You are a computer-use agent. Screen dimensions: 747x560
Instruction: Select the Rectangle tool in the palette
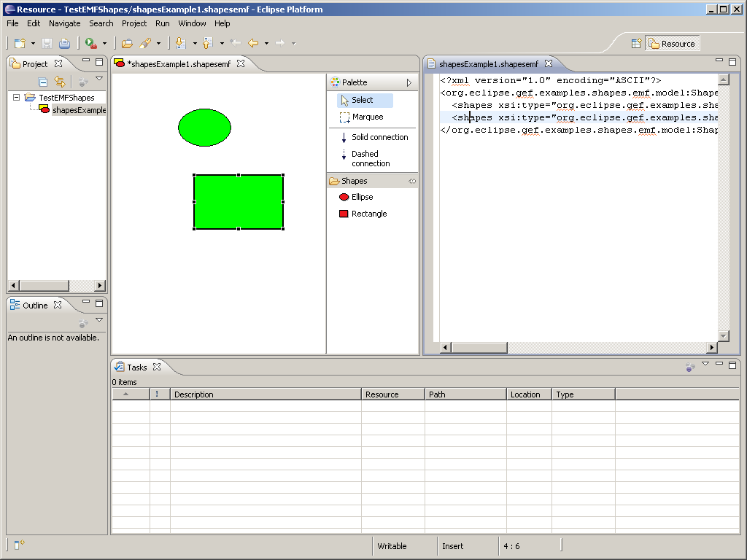pyautogui.click(x=368, y=214)
